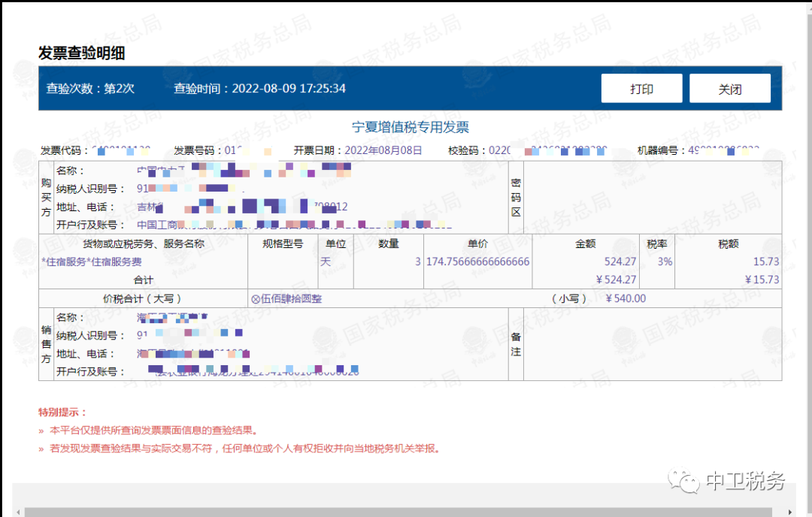Click the tax amount 15.73 in item row

(x=766, y=262)
